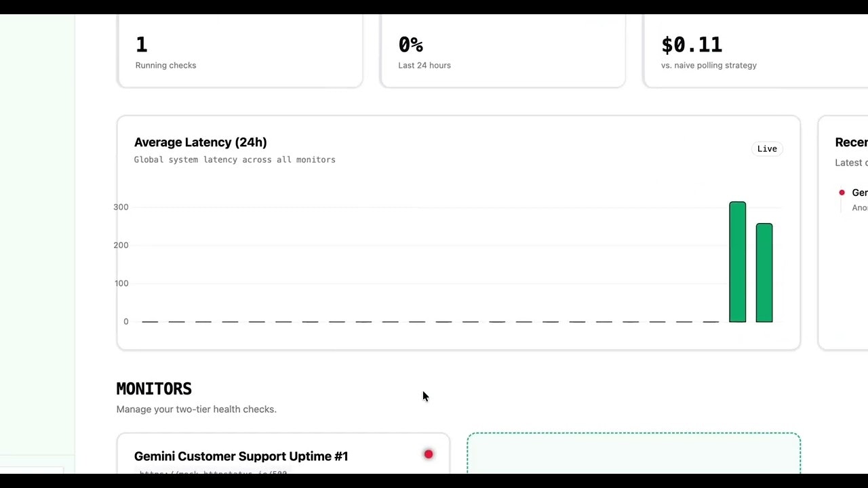
Task: Click 'Manage your two-tier health checks.' text
Action: [x=197, y=409]
